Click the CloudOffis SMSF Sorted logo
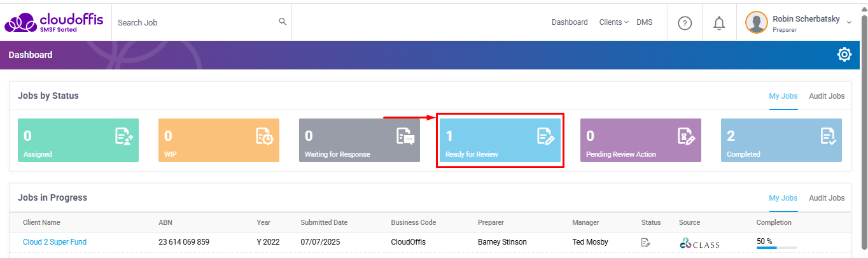Viewport: 868px width, 258px height. (x=53, y=22)
